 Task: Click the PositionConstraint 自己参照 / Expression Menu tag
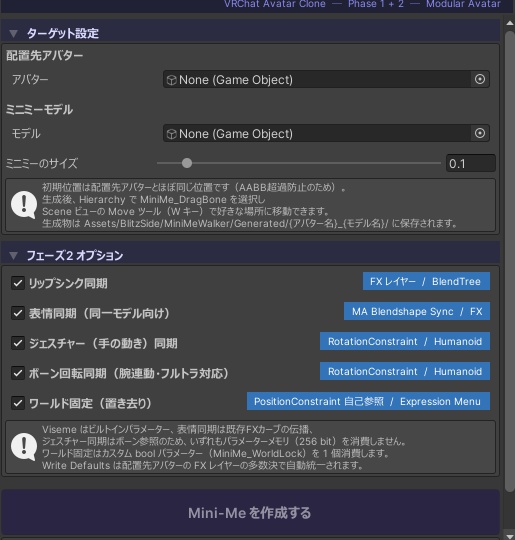coord(368,401)
